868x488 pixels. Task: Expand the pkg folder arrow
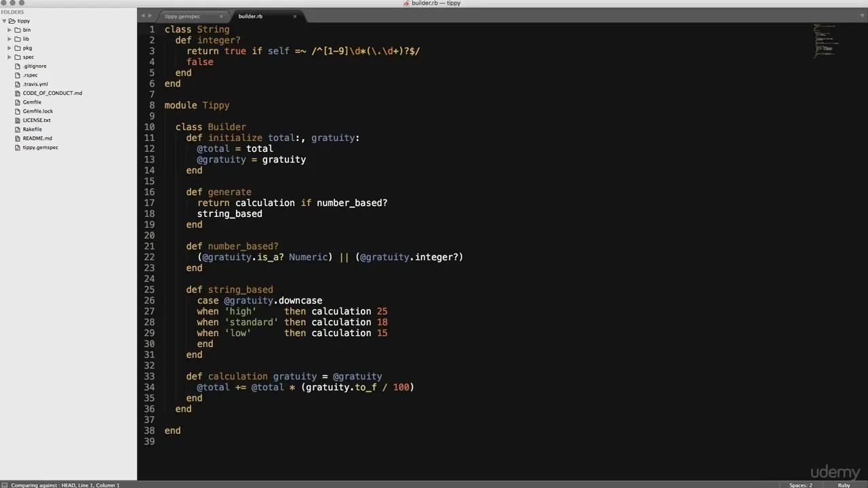pos(9,48)
